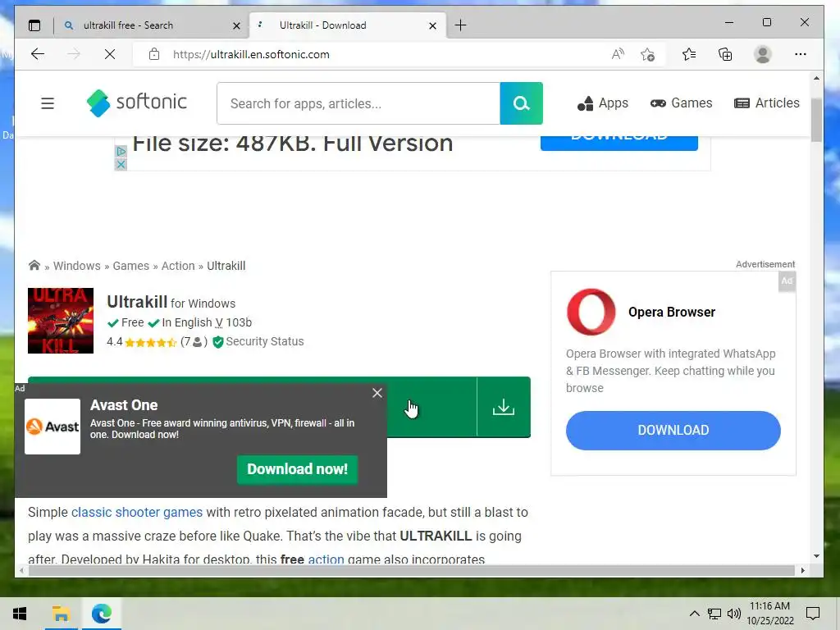This screenshot has width=840, height=630.
Task: Click the Opera Browser DOWNLOAD button
Action: 673,430
